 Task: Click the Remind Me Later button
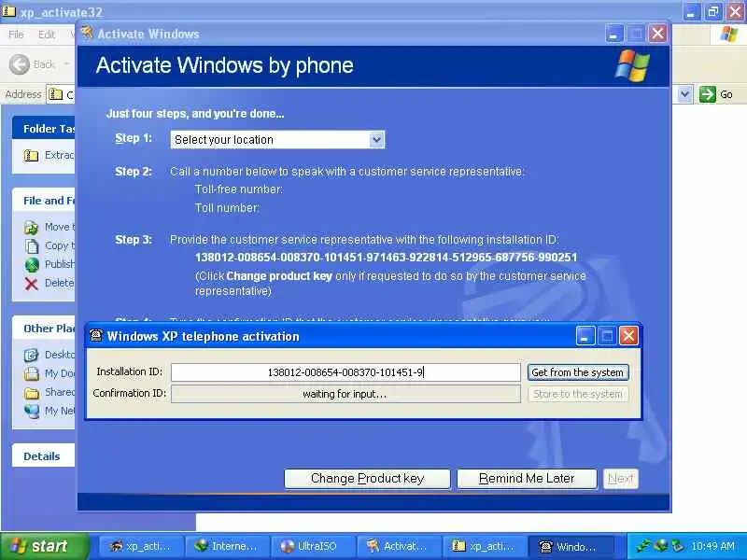click(x=527, y=478)
